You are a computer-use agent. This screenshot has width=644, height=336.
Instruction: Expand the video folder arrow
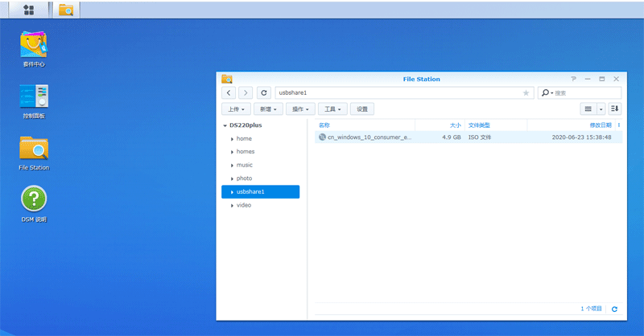232,206
